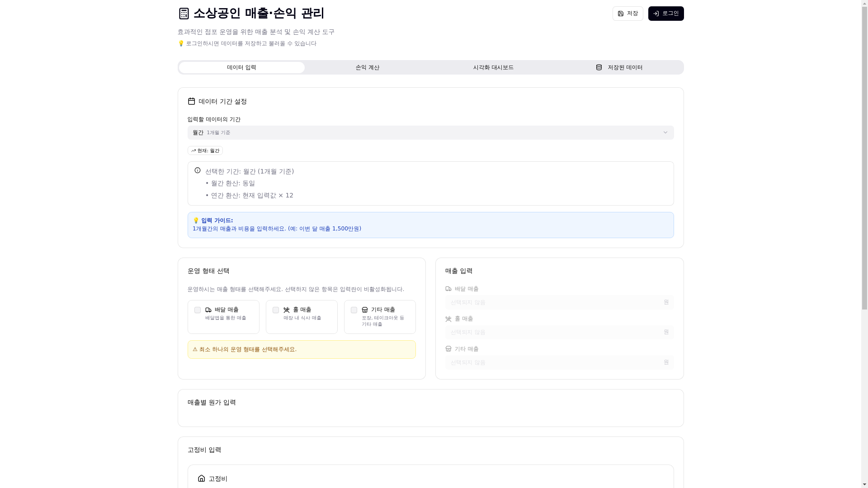Viewport: 868px width, 488px height.
Task: Open the 월간 period dropdown
Action: tap(430, 132)
